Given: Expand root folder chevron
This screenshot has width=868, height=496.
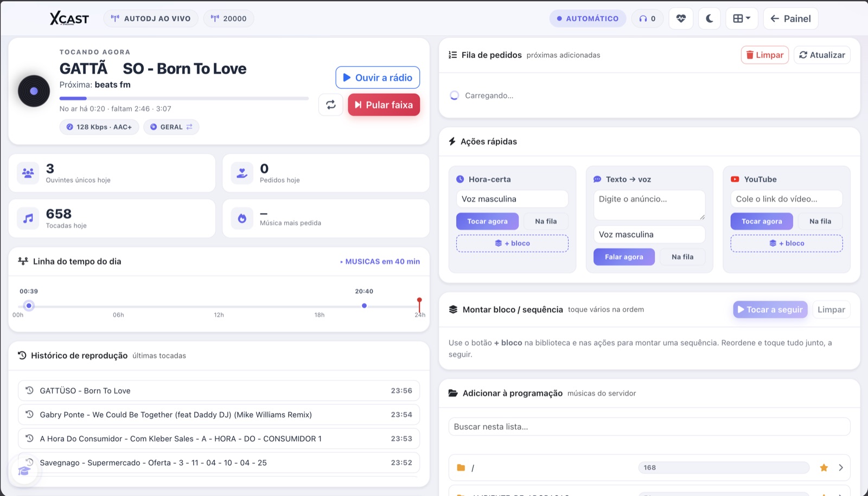Looking at the screenshot, I should click(841, 467).
